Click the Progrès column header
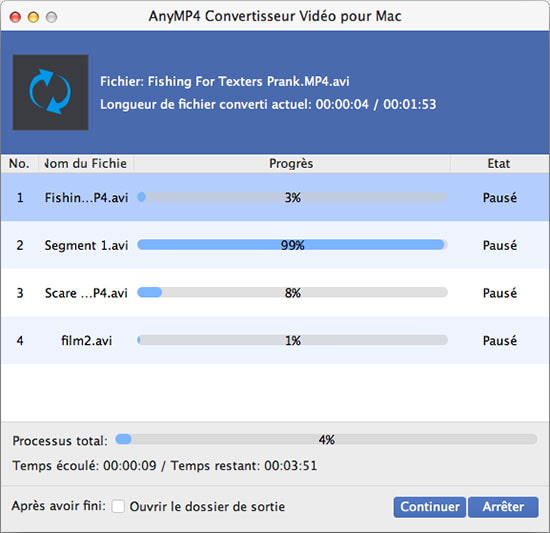This screenshot has height=533, width=550. tap(291, 163)
